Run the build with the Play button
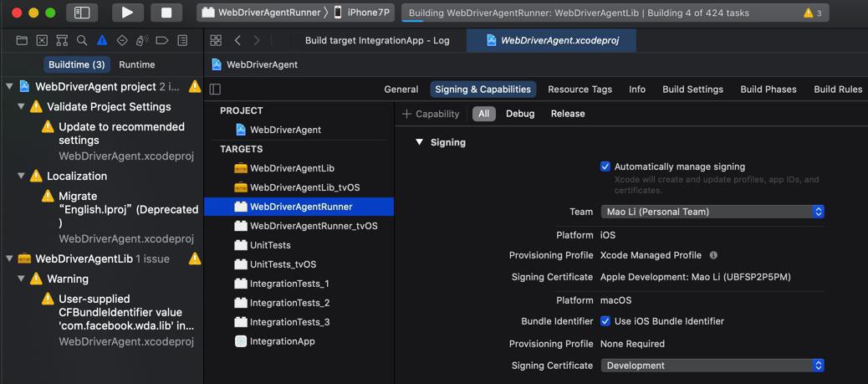868x384 pixels. (127, 13)
